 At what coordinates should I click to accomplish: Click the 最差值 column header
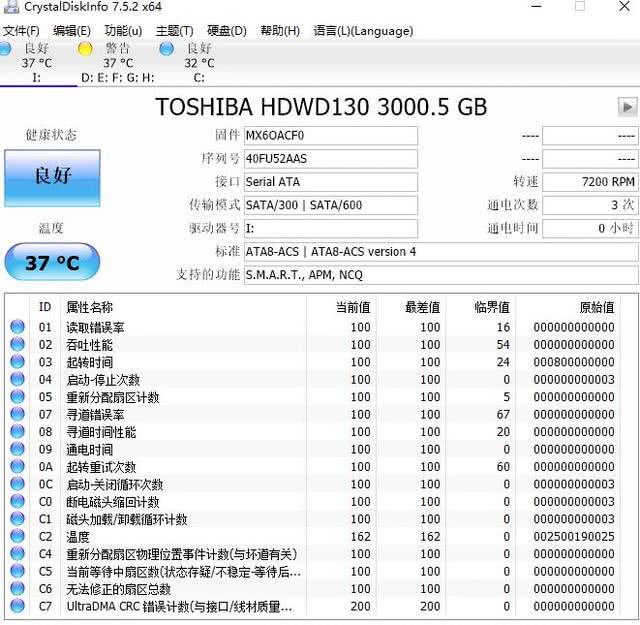coord(422,307)
